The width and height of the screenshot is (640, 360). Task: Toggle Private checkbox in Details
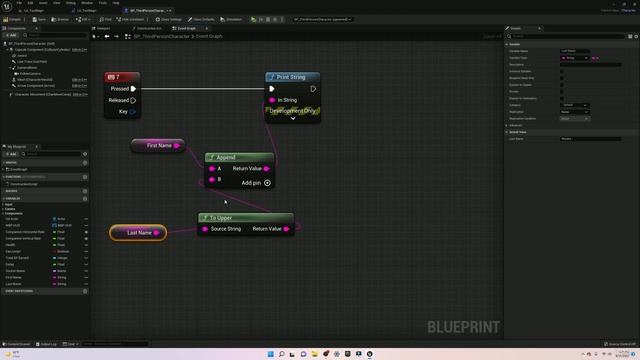tap(562, 91)
